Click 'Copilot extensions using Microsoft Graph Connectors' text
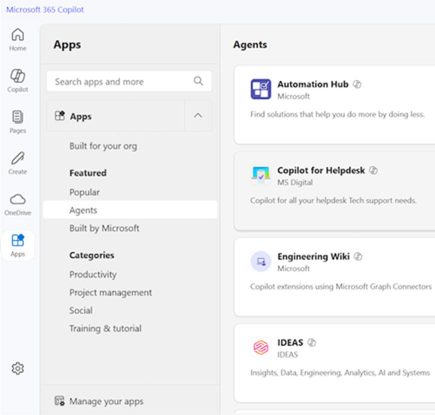 tap(341, 286)
